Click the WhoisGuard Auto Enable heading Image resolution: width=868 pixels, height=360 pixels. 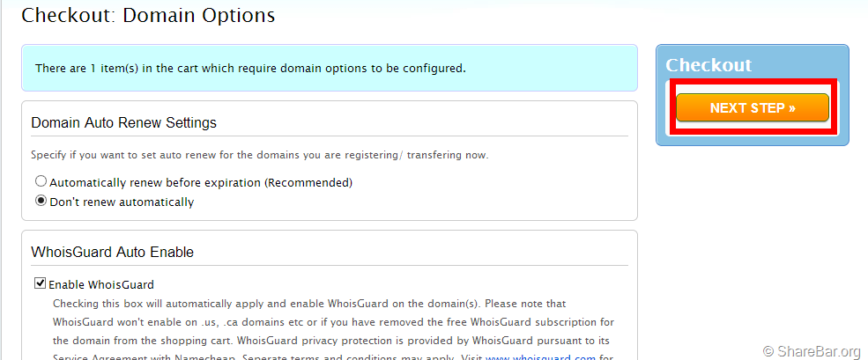[x=112, y=252]
